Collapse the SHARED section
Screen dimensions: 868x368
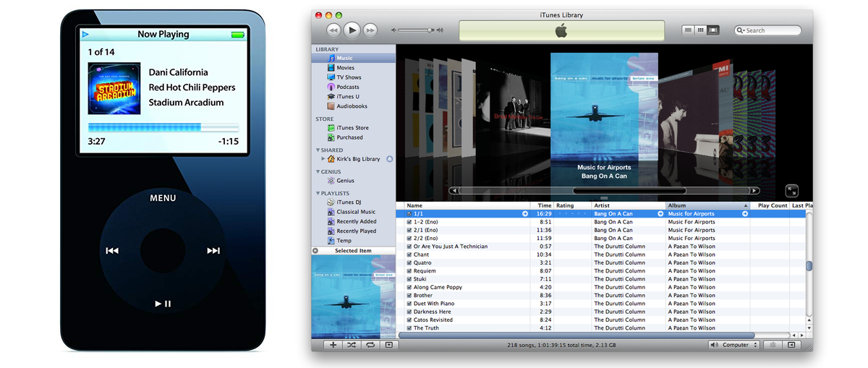coord(318,150)
